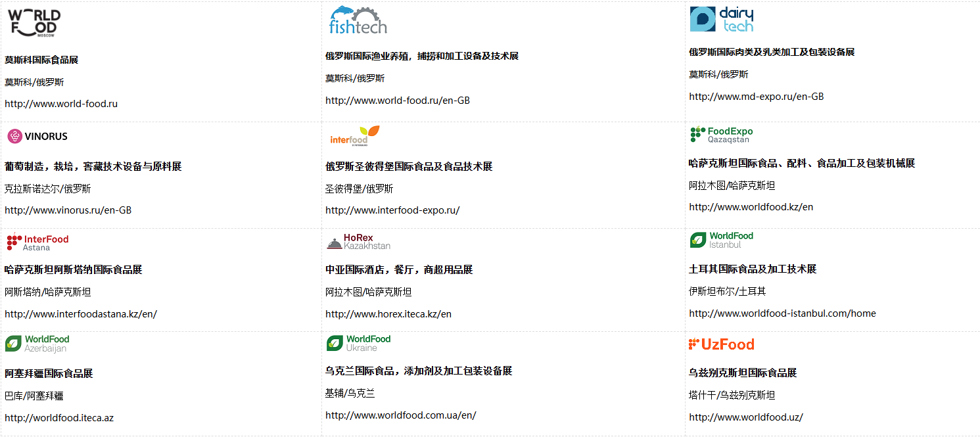Click location text 圣彼得堡/俄罗斯

360,189
